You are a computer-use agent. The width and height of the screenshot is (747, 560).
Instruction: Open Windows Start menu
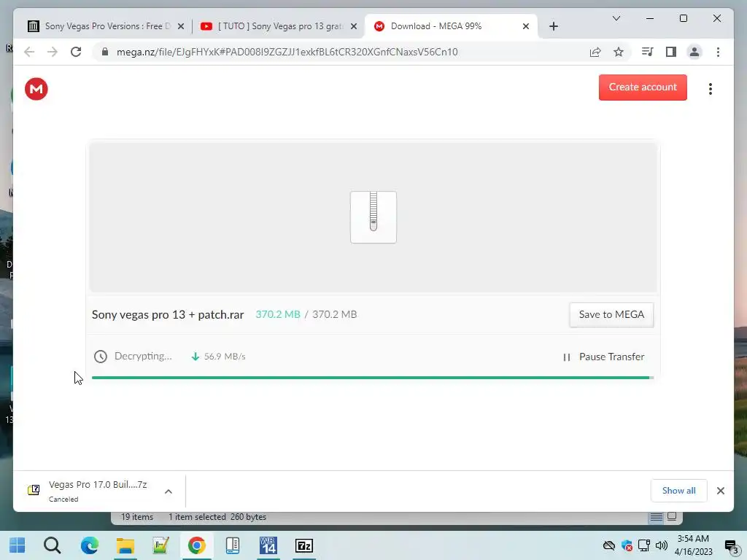click(x=18, y=545)
